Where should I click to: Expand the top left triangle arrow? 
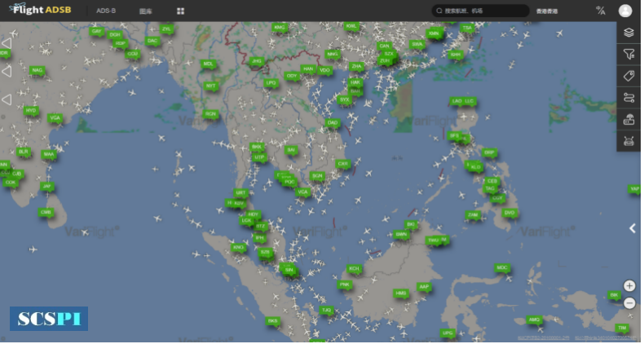(x=7, y=43)
